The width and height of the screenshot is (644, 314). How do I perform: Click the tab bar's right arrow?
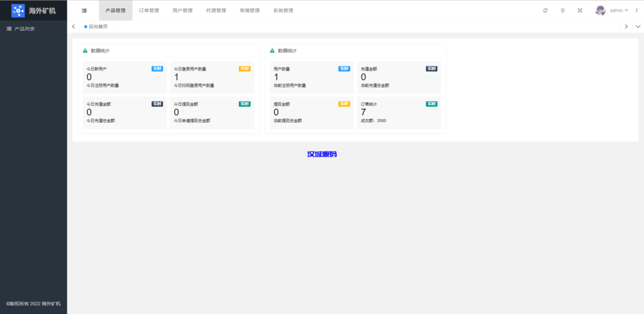pyautogui.click(x=626, y=26)
